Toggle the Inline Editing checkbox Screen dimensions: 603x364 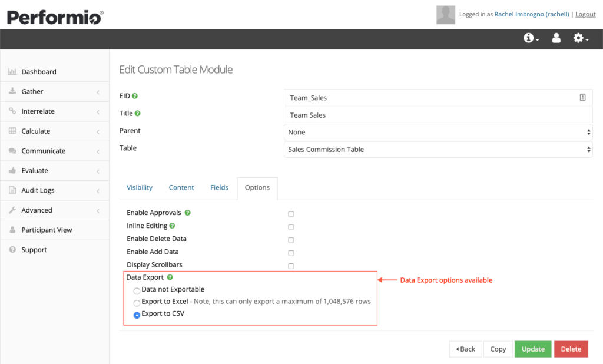291,227
